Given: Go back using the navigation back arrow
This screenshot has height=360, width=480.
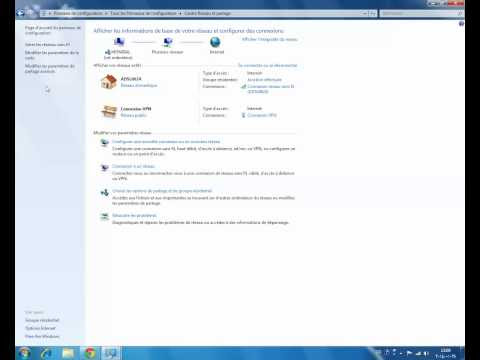Looking at the screenshot, I should click(x=21, y=13).
